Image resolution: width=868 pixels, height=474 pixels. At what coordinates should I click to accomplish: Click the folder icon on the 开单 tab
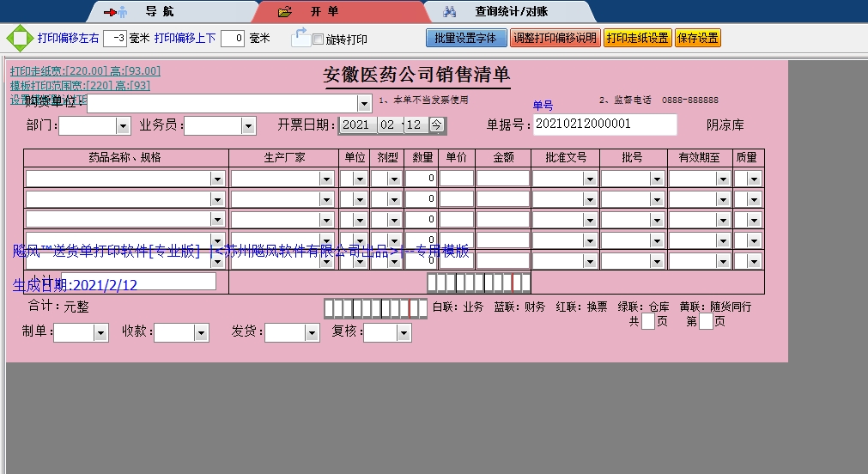(285, 12)
